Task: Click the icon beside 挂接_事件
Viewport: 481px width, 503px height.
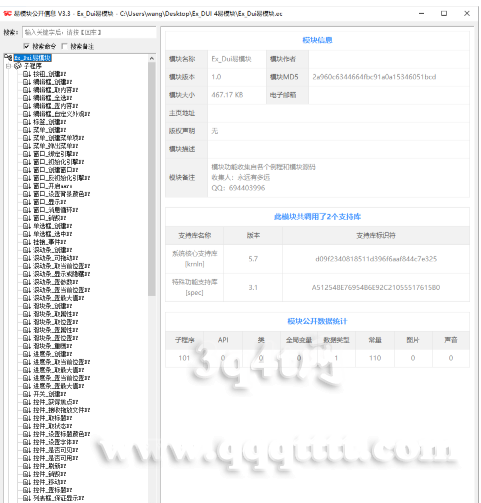Action: pyautogui.click(x=27, y=242)
